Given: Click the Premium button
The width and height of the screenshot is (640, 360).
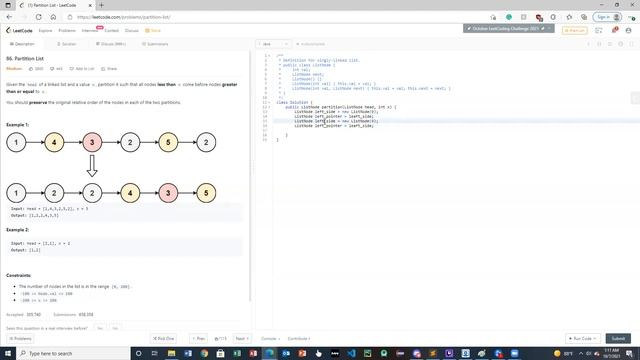Looking at the screenshot, I should click(x=575, y=31).
